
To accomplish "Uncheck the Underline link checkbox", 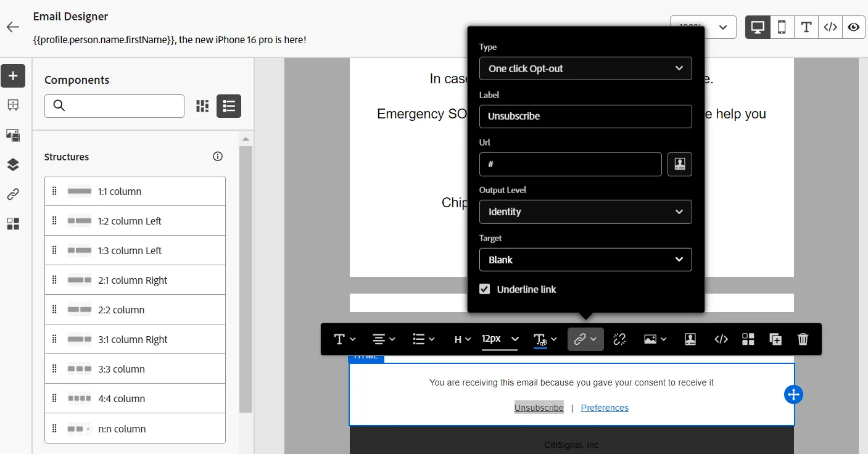I will [485, 289].
